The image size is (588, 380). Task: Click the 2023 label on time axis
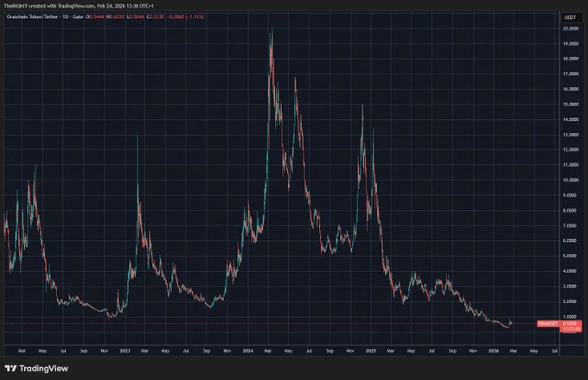(x=125, y=351)
